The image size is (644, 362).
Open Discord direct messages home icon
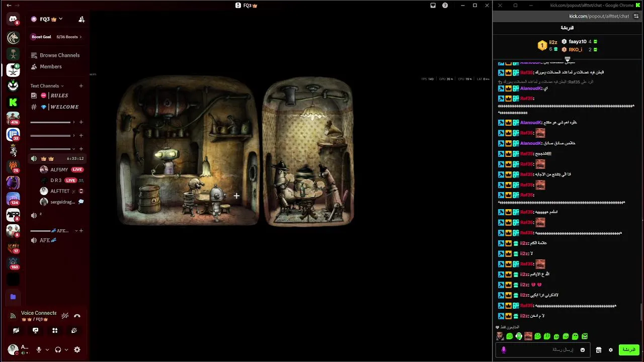13,20
